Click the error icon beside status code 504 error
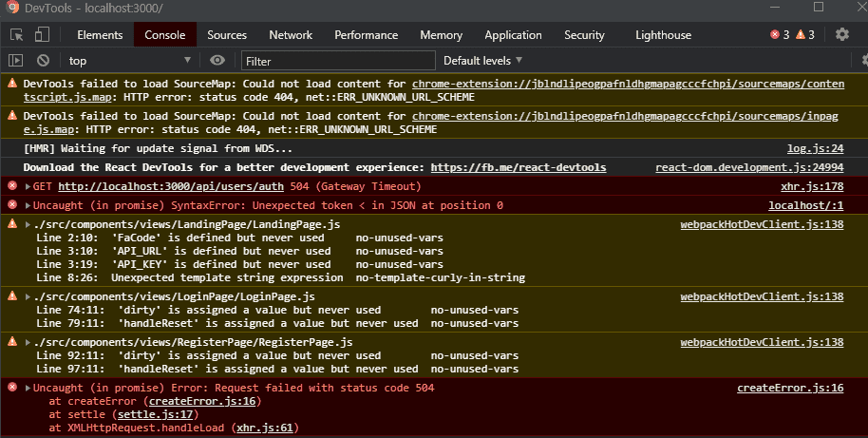The width and height of the screenshot is (868, 438). coord(12,387)
